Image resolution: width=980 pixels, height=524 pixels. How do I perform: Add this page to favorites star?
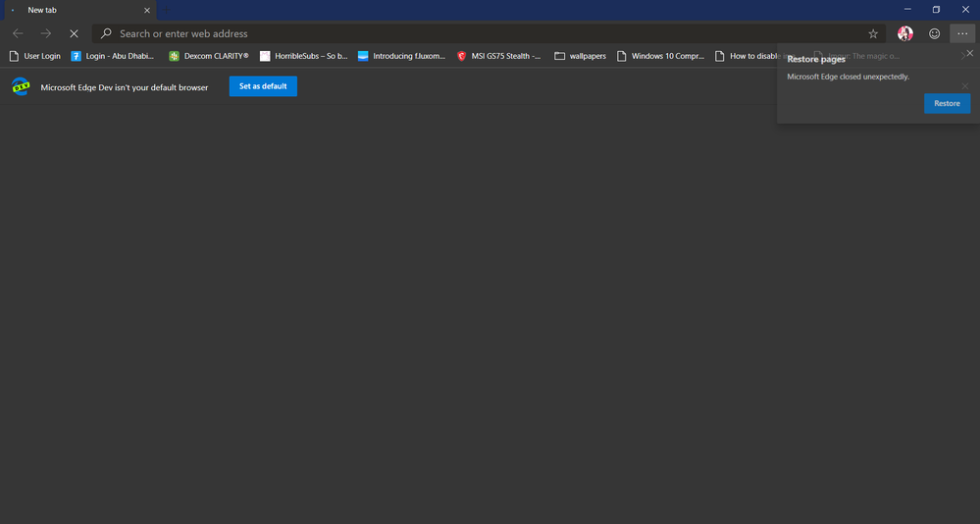[872, 33]
